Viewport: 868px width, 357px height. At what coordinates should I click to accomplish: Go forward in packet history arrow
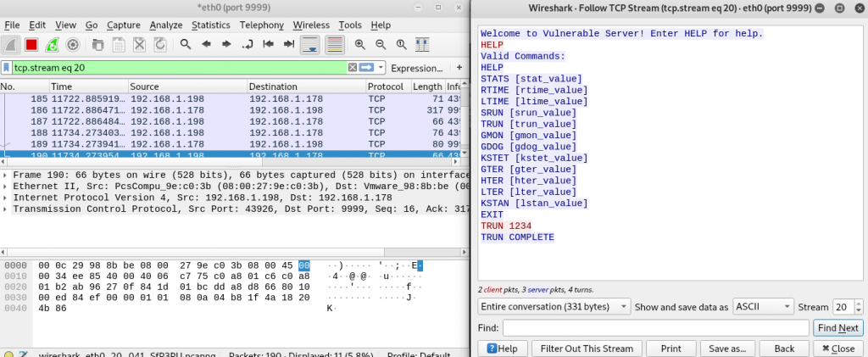226,45
